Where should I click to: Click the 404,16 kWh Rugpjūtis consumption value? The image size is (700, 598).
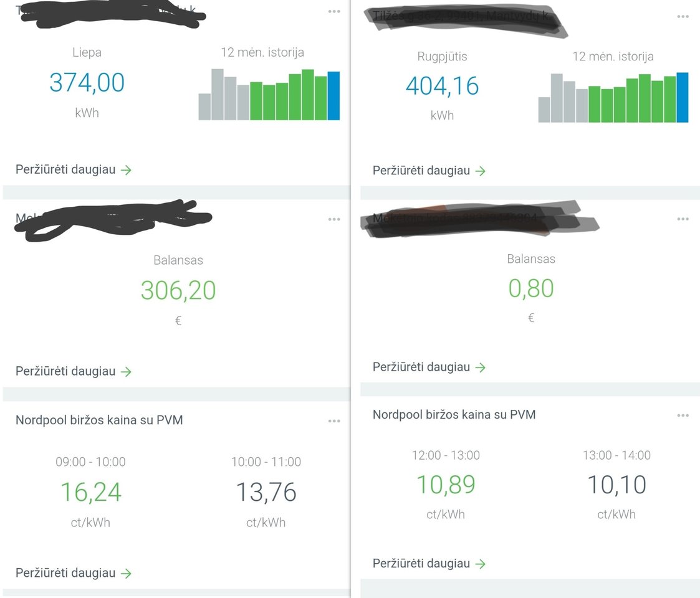click(x=442, y=85)
